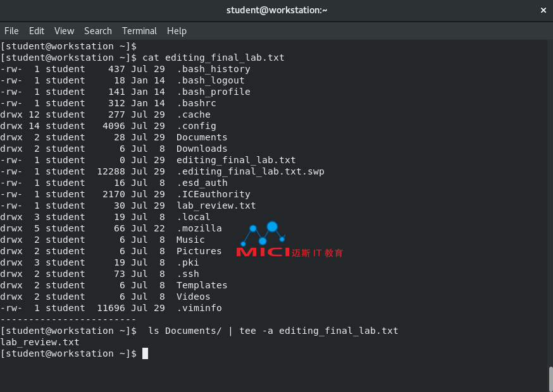Click the student@workstation title bar
This screenshot has width=553, height=392.
[x=276, y=10]
